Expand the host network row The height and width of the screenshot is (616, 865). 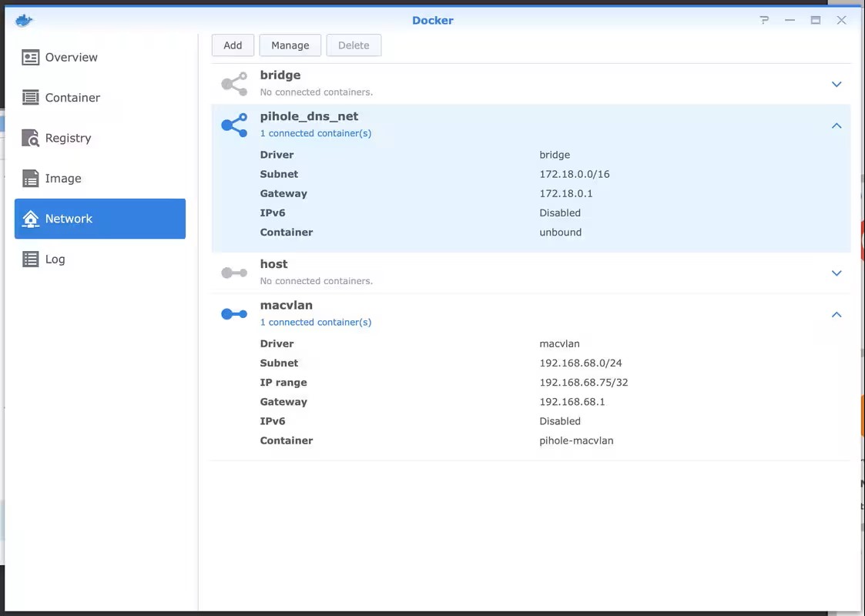tap(837, 273)
